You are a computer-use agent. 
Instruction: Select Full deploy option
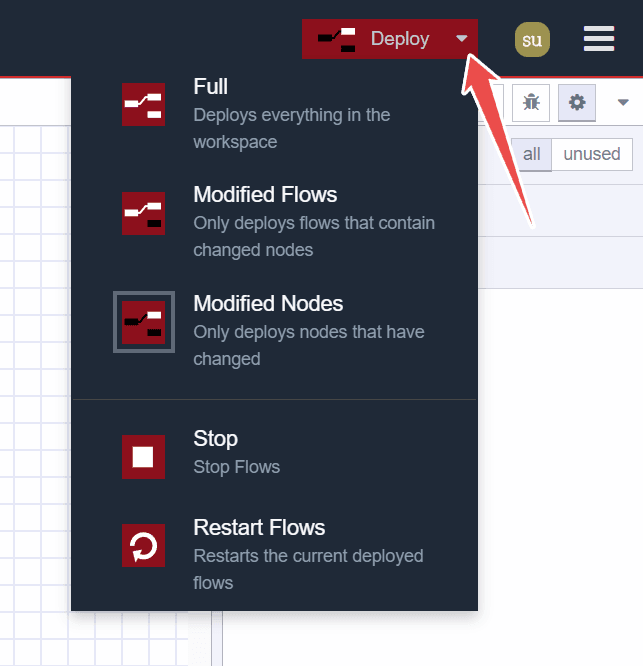(x=274, y=113)
